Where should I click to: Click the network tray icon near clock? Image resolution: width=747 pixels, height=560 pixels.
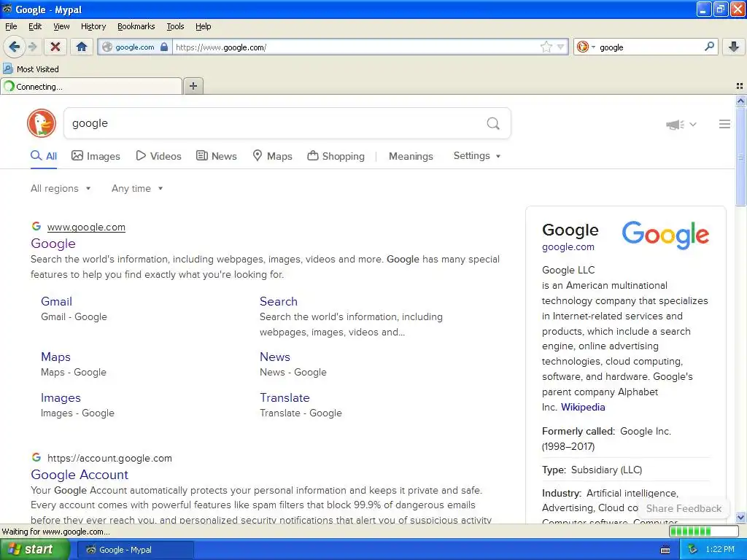pyautogui.click(x=693, y=550)
